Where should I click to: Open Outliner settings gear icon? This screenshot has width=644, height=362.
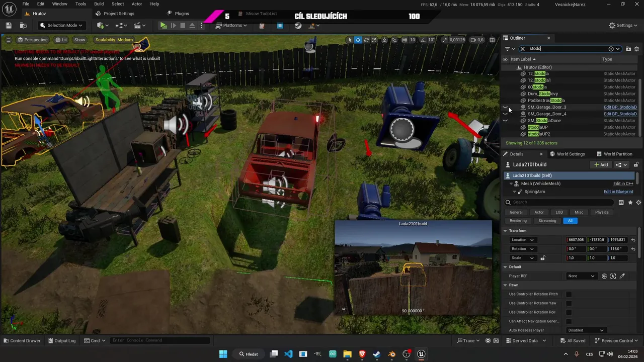pos(636,49)
